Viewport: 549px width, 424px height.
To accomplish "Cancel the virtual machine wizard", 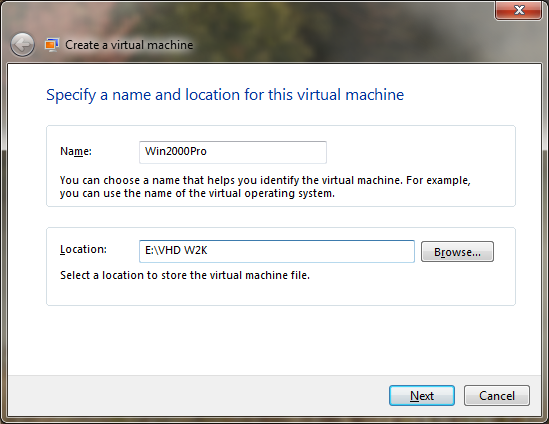I will click(497, 396).
